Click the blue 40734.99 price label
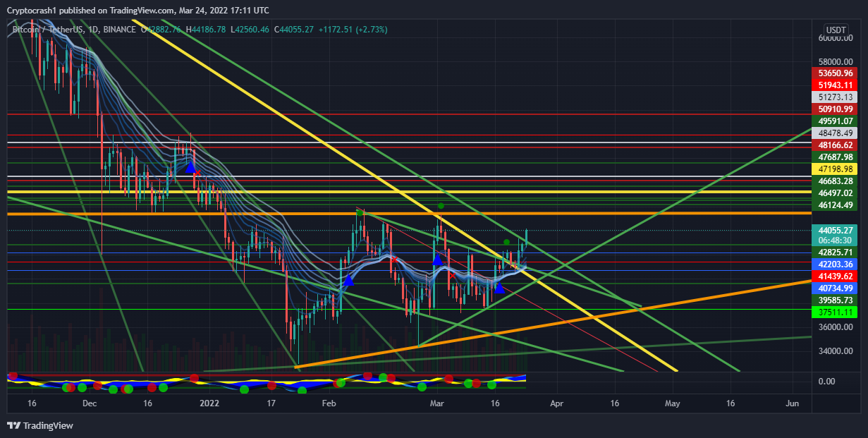Viewport: 868px width, 438px height. coord(835,288)
